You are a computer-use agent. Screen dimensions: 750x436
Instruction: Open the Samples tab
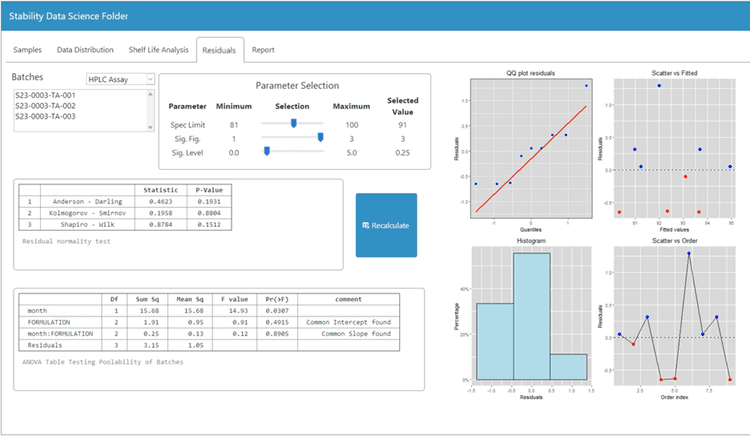[27, 50]
